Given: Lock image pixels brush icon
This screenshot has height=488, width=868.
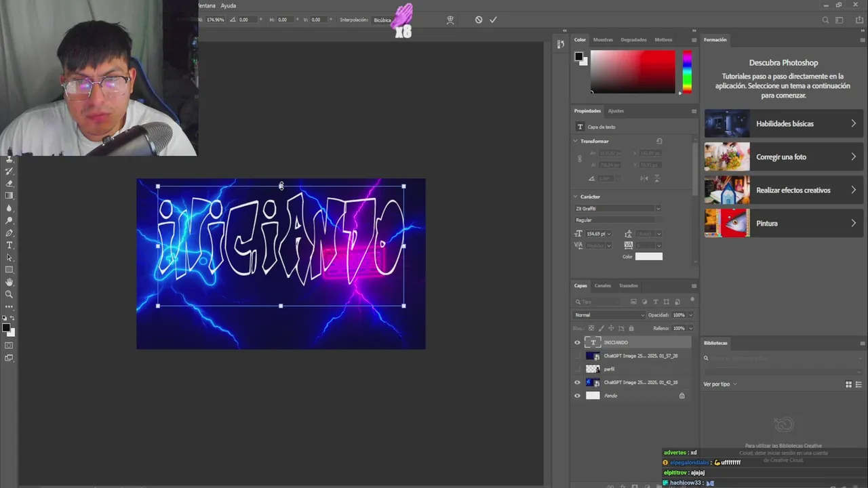Looking at the screenshot, I should (601, 328).
